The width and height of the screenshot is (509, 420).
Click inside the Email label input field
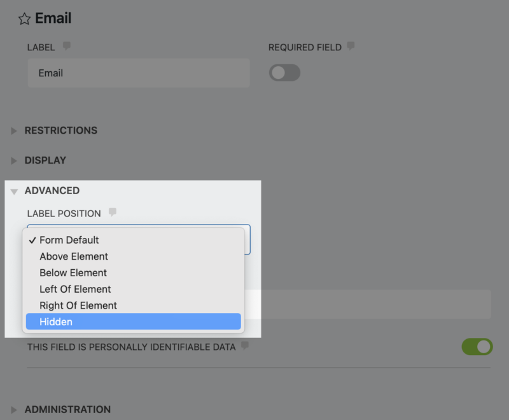pos(137,73)
